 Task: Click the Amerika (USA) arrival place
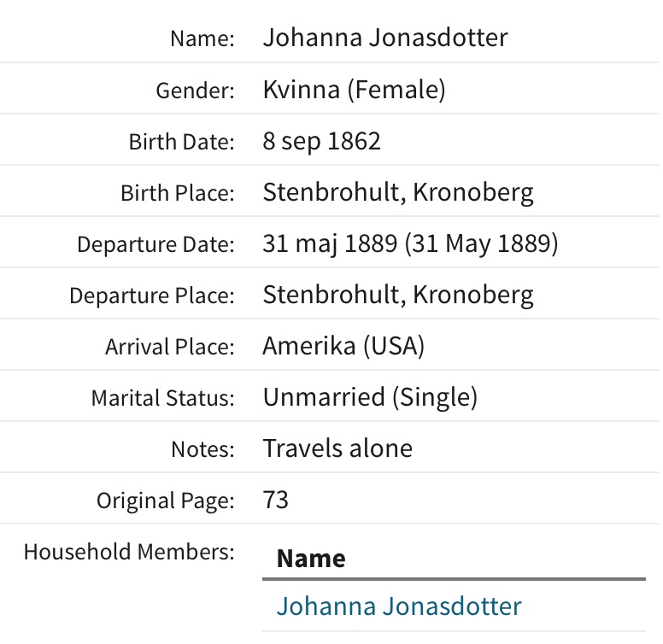[x=343, y=347]
